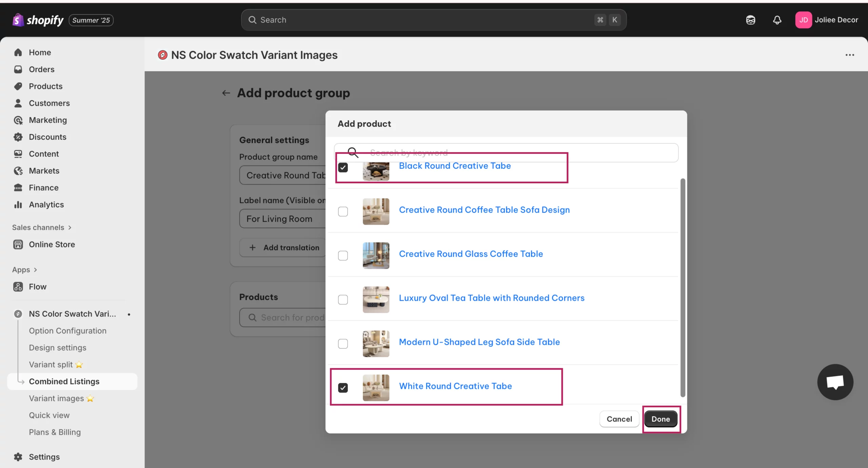Click the NS Color Swatch app icon in the sidebar
The width and height of the screenshot is (868, 468).
(18, 314)
